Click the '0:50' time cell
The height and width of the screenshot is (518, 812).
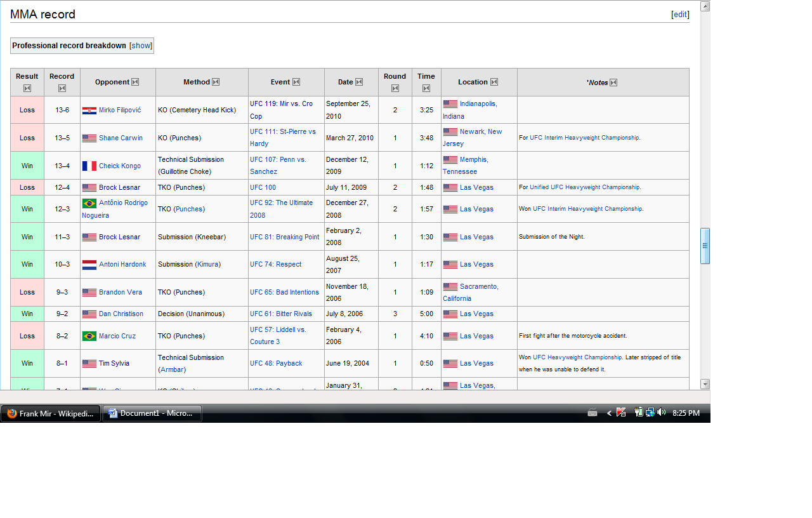[x=426, y=363]
